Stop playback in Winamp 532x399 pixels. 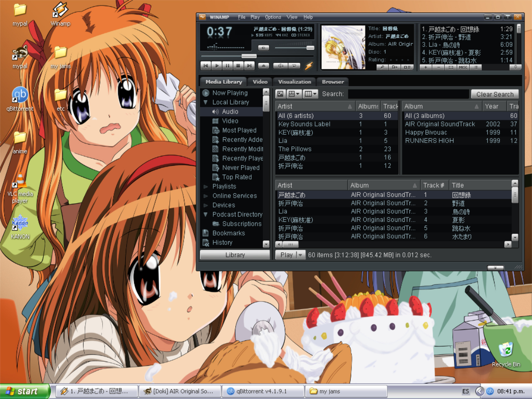(238, 66)
